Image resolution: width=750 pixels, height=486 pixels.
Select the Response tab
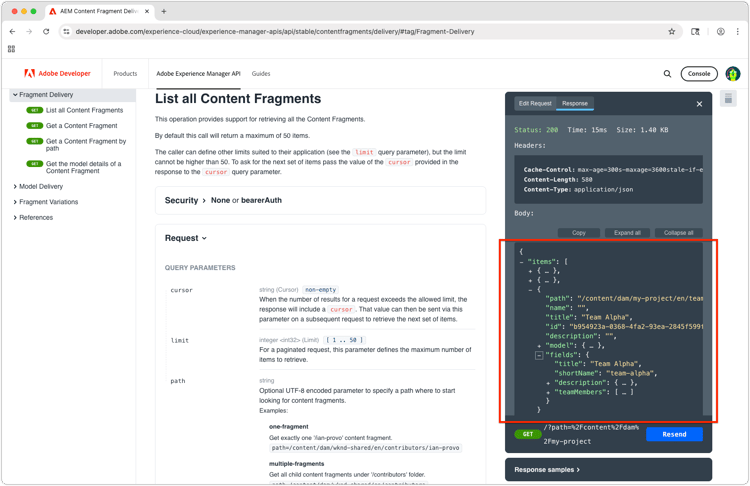point(575,103)
